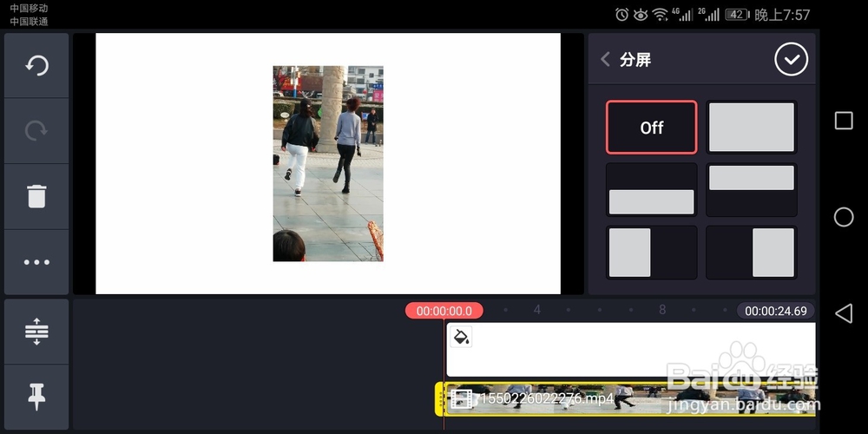Tap the yellow clip trim handle
Screen dimensions: 868x434
pos(439,398)
